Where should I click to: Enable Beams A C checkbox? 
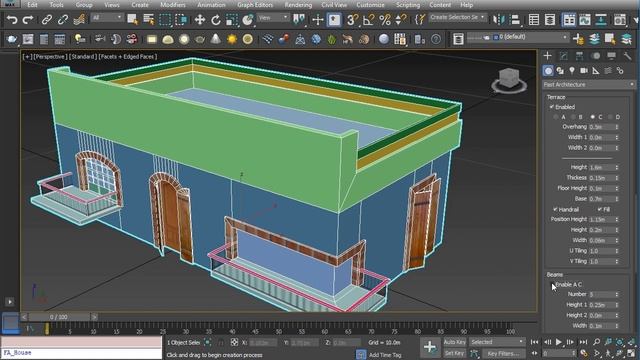552,284
